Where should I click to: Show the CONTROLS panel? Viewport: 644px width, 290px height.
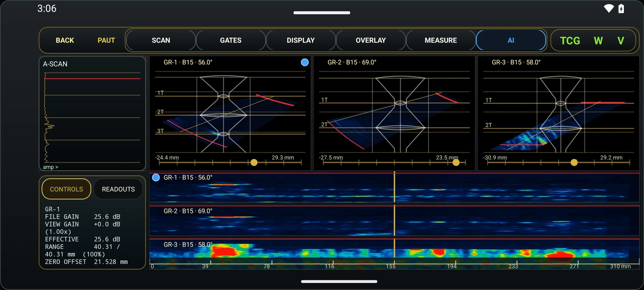(66, 189)
